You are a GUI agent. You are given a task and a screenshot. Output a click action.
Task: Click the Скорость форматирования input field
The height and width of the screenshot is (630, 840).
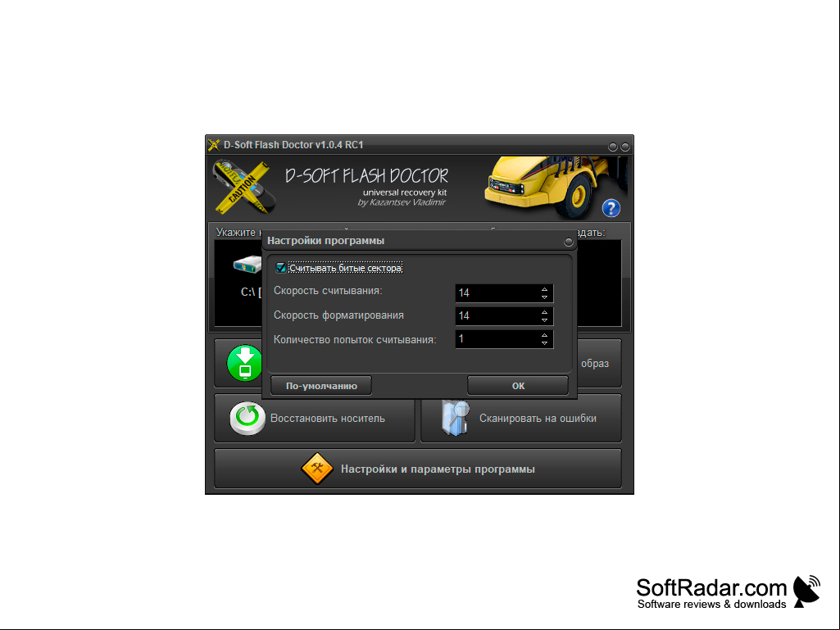[504, 316]
